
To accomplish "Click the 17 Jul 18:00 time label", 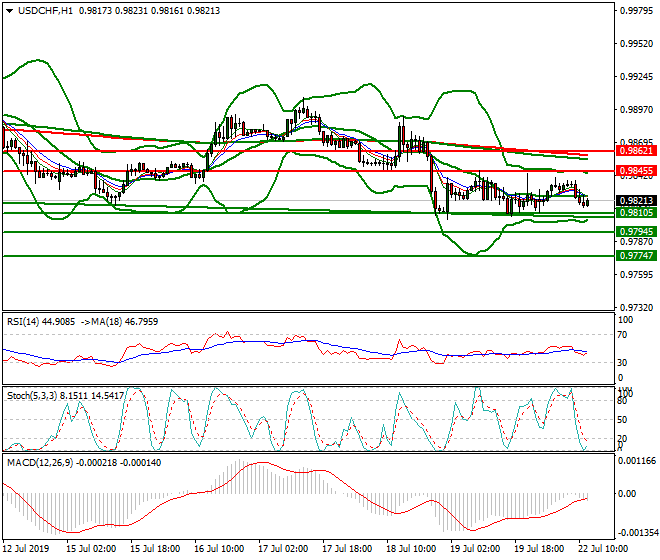I will (x=347, y=549).
